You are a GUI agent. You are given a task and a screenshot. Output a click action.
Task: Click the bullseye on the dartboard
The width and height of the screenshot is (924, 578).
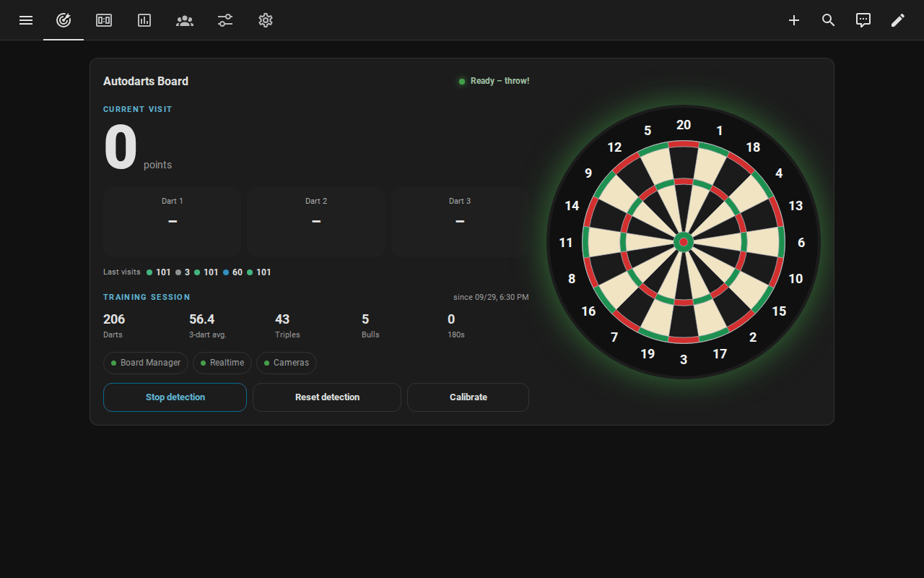click(684, 242)
